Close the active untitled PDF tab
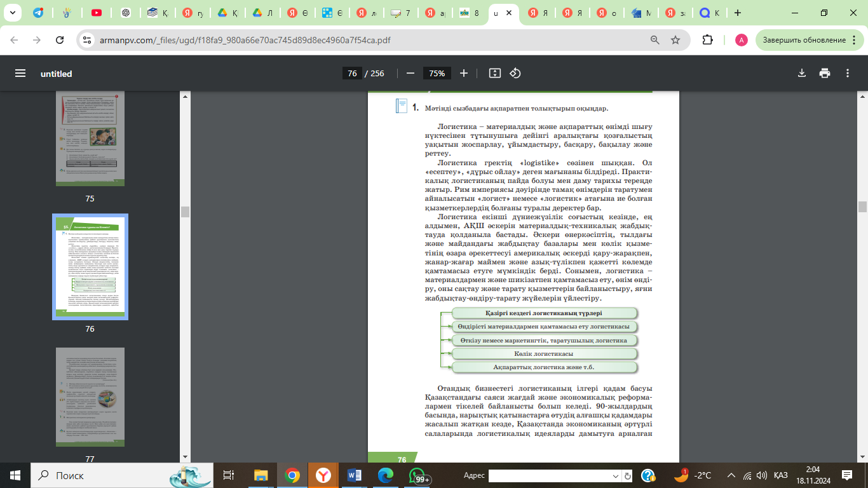Viewport: 868px width, 488px height. pos(508,13)
